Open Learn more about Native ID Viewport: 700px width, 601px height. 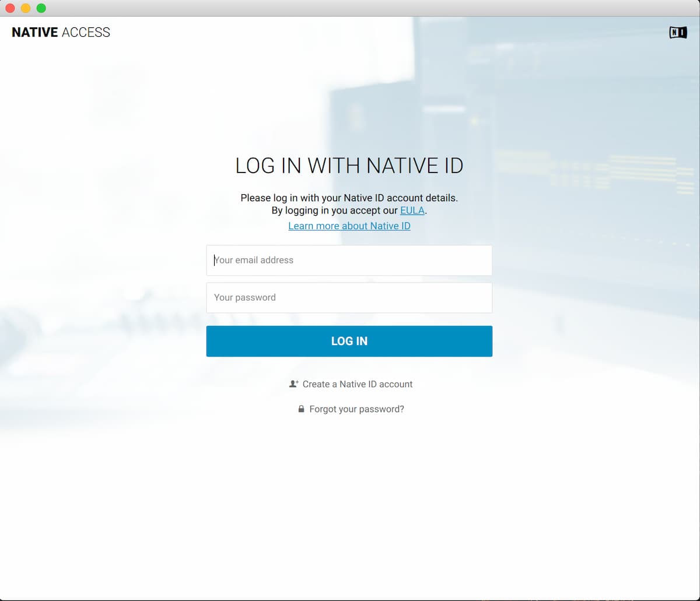349,226
